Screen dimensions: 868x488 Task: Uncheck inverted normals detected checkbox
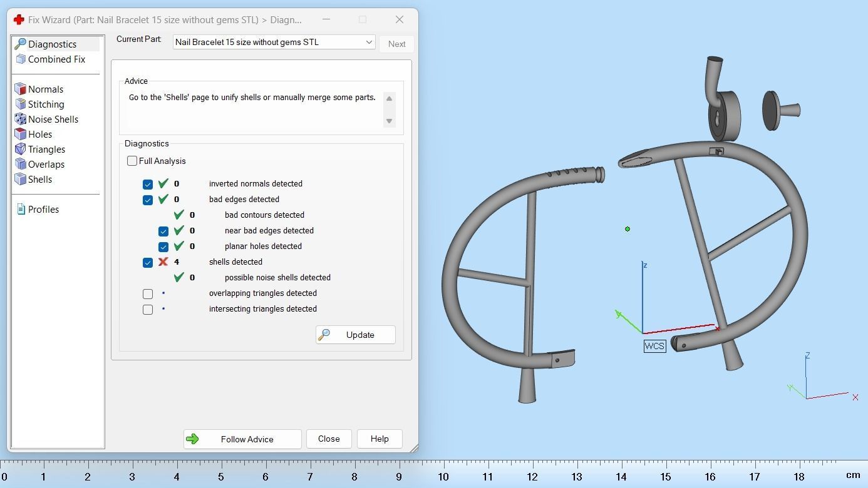coord(148,184)
